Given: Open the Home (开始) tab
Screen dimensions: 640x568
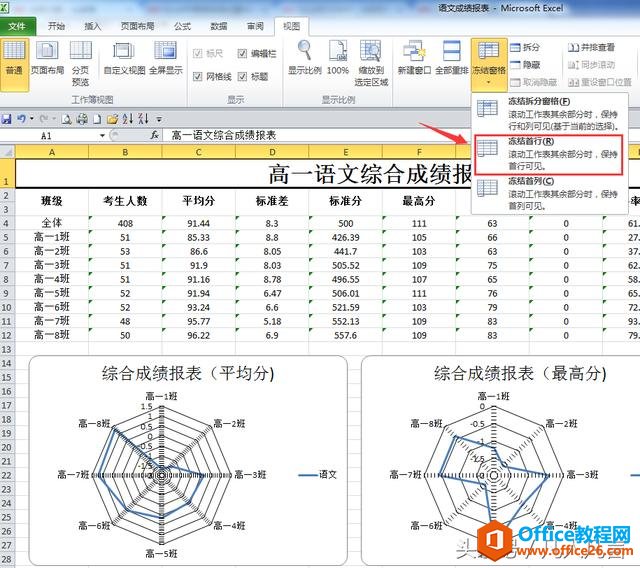Looking at the screenshot, I should point(56,27).
